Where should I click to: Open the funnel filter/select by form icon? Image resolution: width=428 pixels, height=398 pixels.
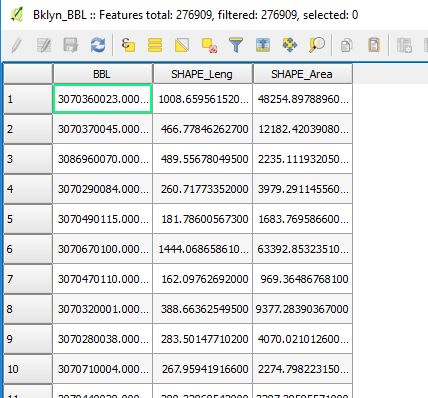[x=236, y=45]
